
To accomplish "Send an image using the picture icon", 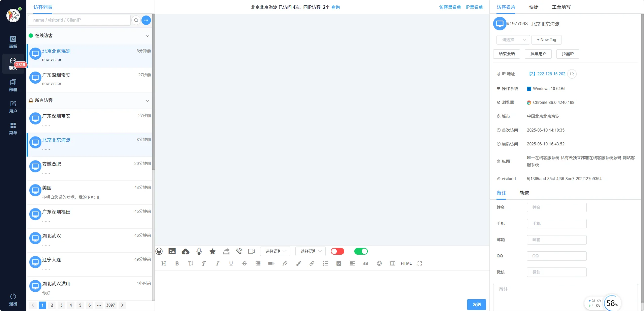I will click(x=172, y=251).
